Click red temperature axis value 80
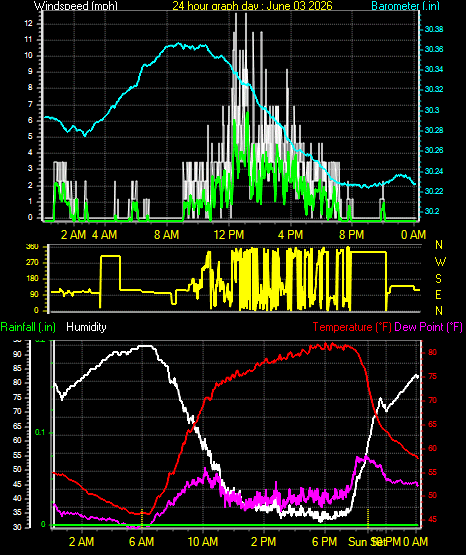The width and height of the screenshot is (466, 555). pyautogui.click(x=432, y=353)
